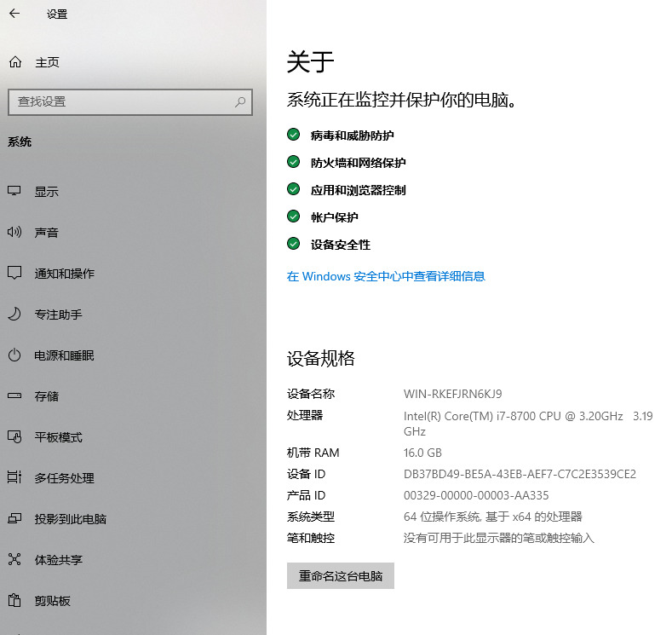This screenshot has width=672, height=635.
Task: Click the Power & sleep (电源和睡眠) icon
Action: (14, 355)
